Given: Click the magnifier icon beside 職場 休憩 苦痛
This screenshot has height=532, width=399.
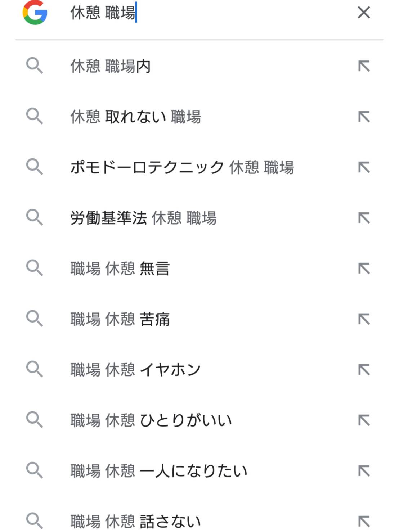Looking at the screenshot, I should (35, 319).
